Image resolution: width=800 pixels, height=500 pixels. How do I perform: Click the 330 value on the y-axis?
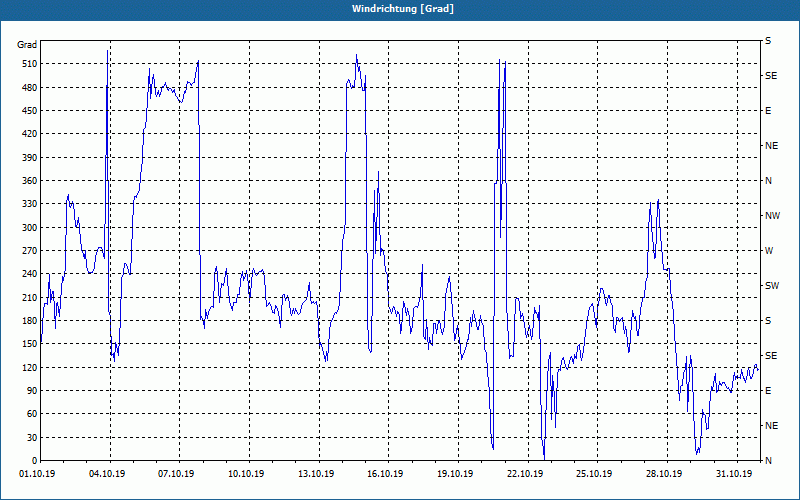click(x=30, y=204)
